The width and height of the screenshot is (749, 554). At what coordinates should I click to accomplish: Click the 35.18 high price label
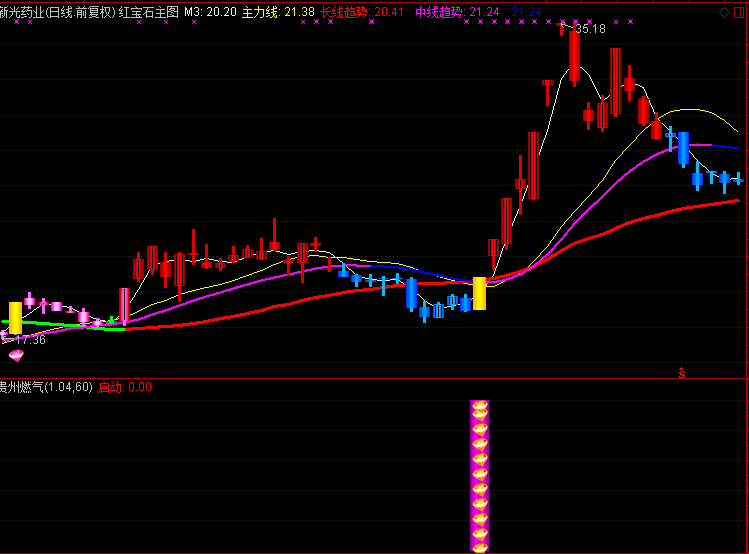tap(591, 29)
